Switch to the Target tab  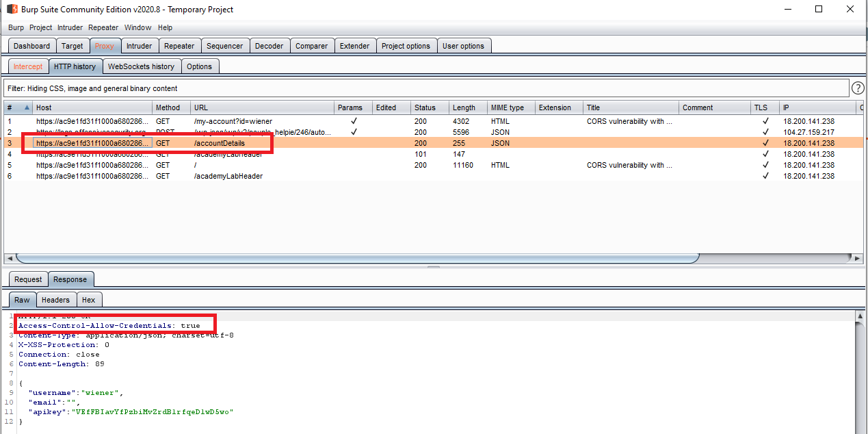pos(72,46)
